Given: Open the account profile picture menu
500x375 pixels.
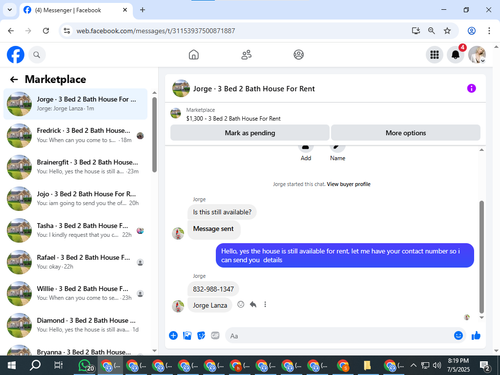Looking at the screenshot, I should tap(477, 55).
